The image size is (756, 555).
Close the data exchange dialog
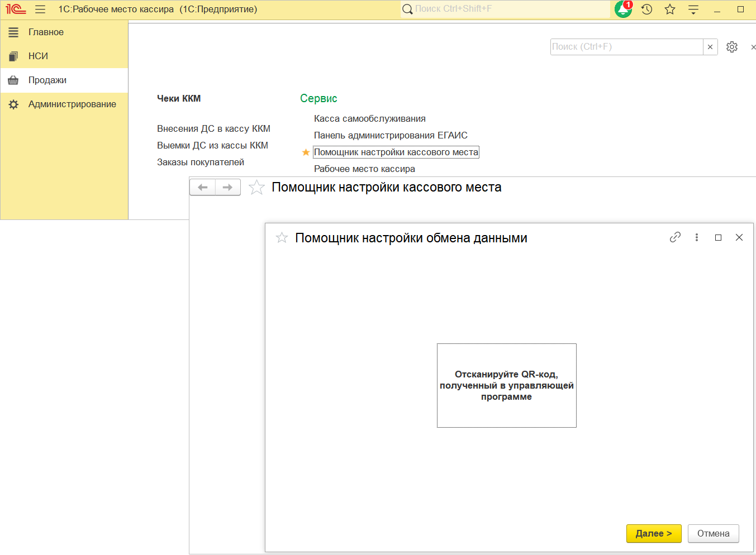coord(739,237)
